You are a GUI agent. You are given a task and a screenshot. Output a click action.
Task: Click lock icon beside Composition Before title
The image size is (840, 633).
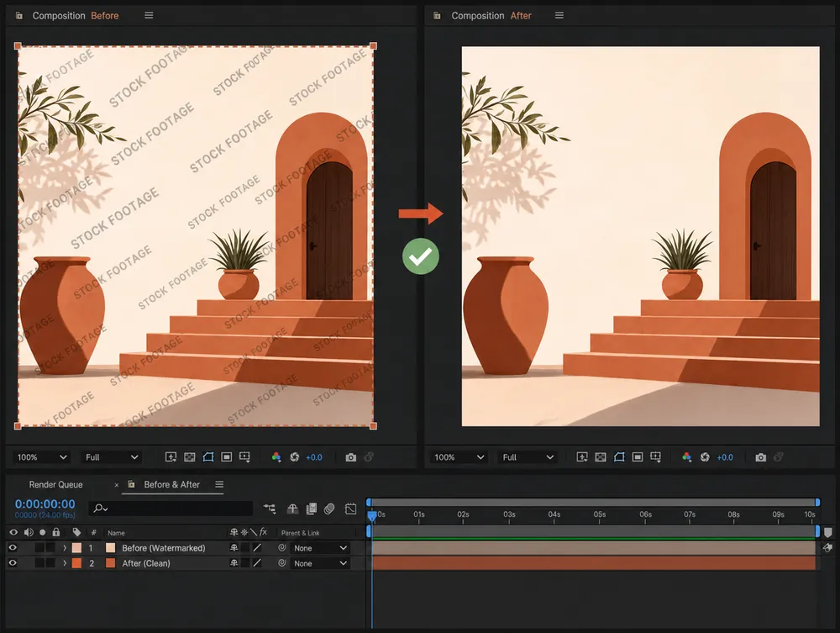pyautogui.click(x=19, y=15)
